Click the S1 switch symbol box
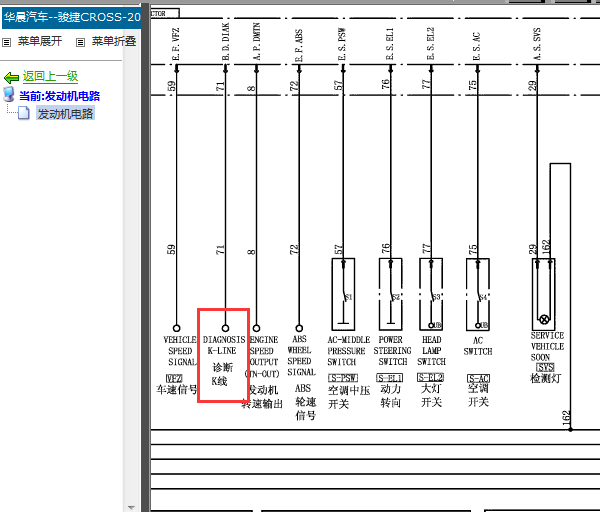600x512 pixels. click(x=343, y=294)
